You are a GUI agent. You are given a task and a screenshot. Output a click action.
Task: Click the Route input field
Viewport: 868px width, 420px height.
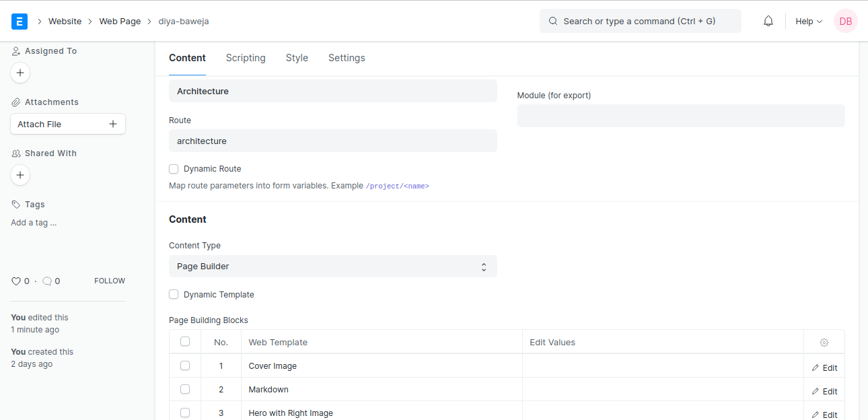pos(332,141)
